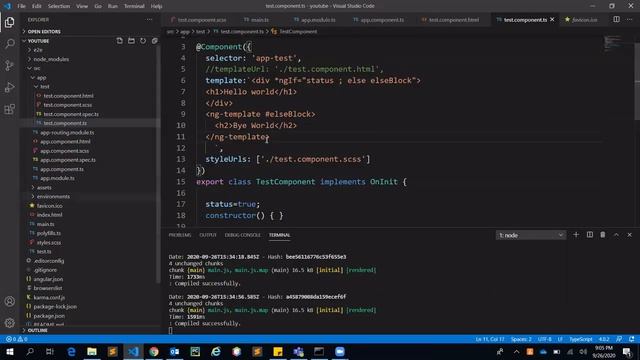This screenshot has height=360, width=640.
Task: Collapse all folders in explorer
Action: pyautogui.click(x=155, y=41)
